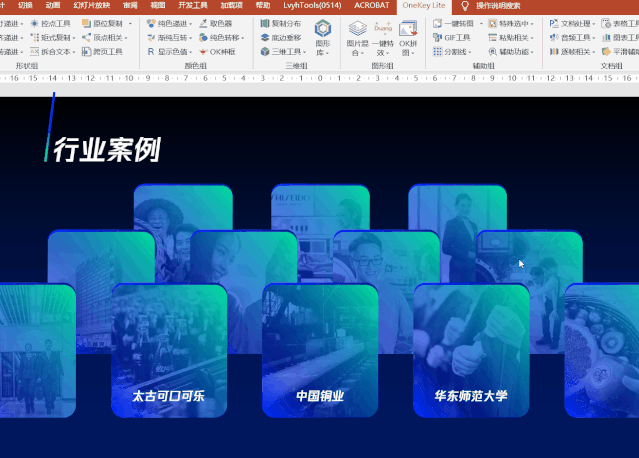Click the 显示色值 show color value icon
The width and height of the screenshot is (639, 458).
tap(151, 52)
